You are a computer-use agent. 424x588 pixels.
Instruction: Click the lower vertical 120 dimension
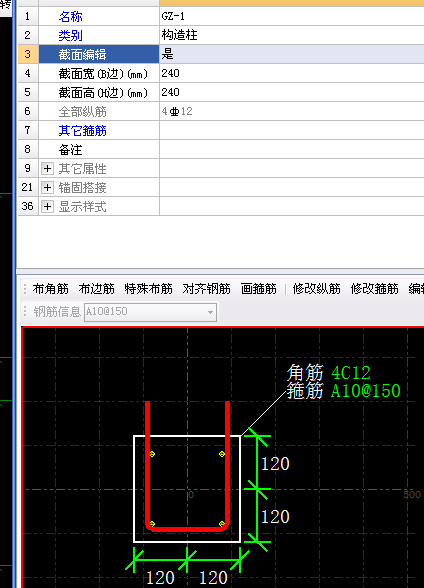click(275, 517)
